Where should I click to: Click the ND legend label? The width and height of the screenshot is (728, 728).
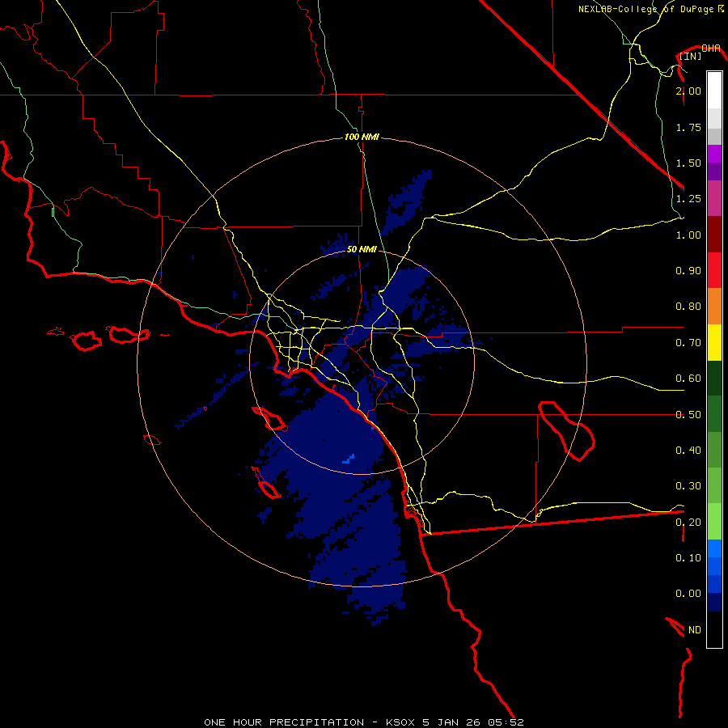tap(695, 630)
